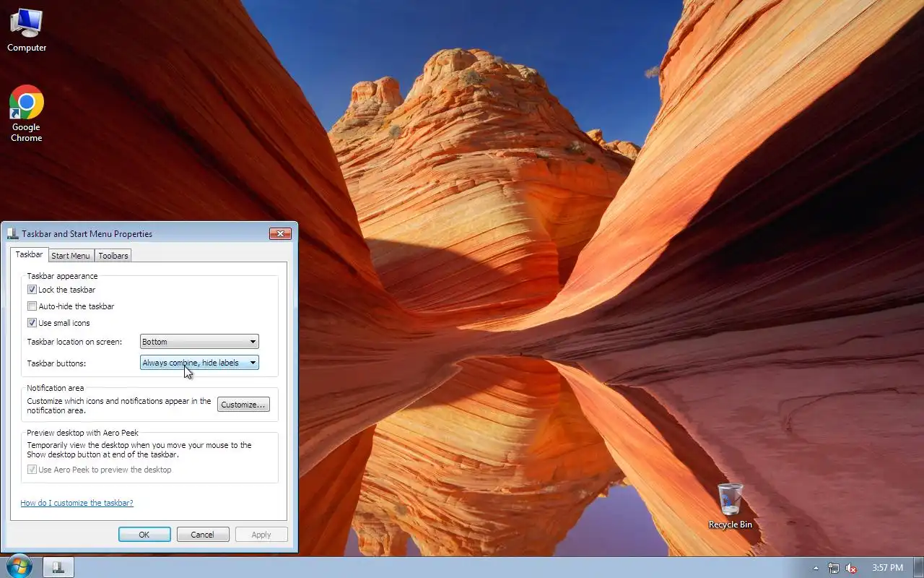This screenshot has width=924, height=578.
Task: Open the Taskbar buttons dropdown
Action: point(199,363)
